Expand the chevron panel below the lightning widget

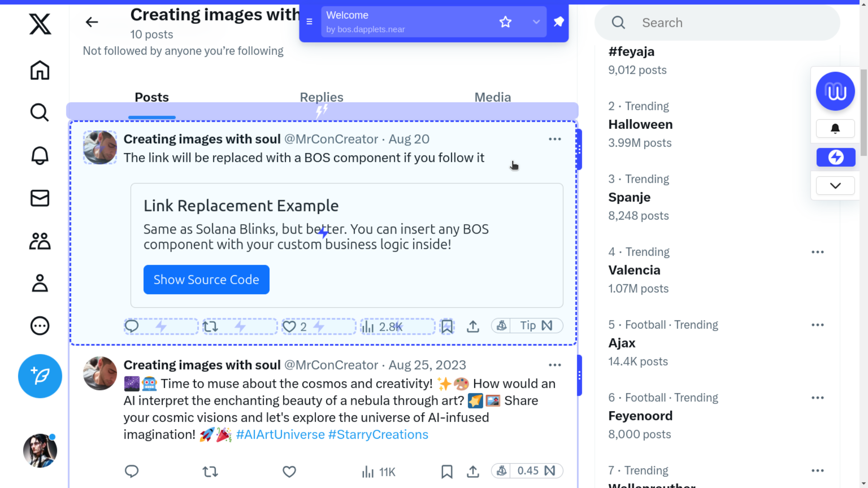point(835,185)
